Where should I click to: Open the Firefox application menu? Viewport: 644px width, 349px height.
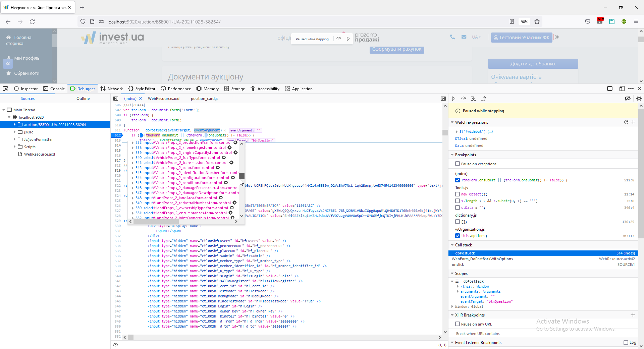[636, 22]
